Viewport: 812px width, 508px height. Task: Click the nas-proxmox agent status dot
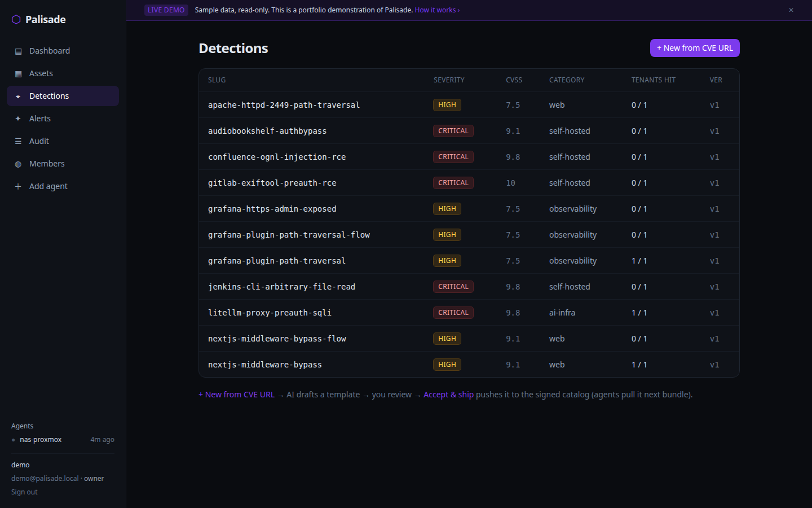[13, 440]
